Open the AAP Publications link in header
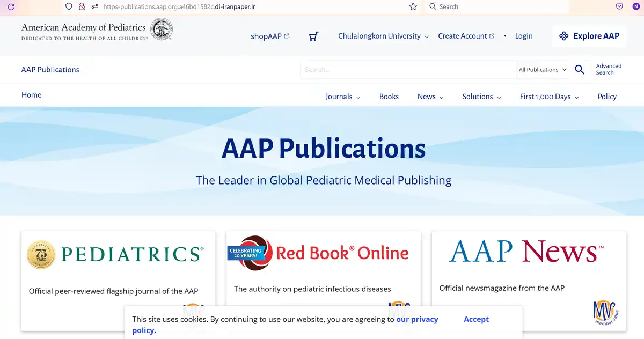644x339 pixels. [50, 69]
